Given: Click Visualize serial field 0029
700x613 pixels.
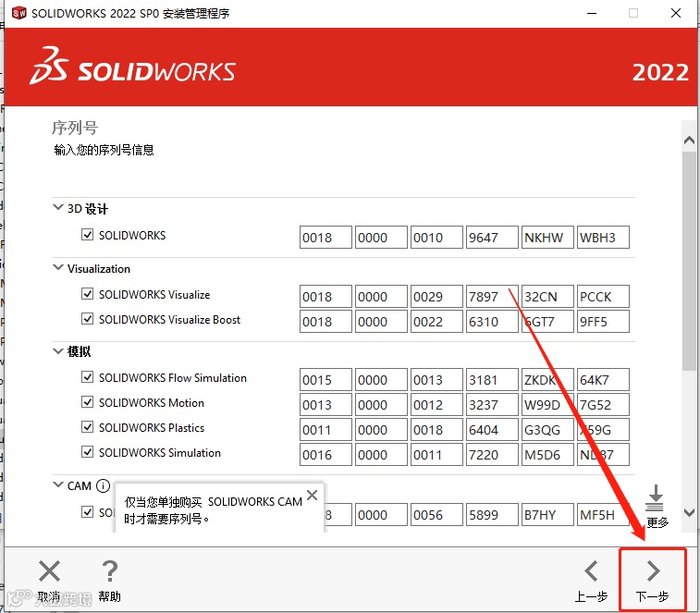Looking at the screenshot, I should coord(436,297).
